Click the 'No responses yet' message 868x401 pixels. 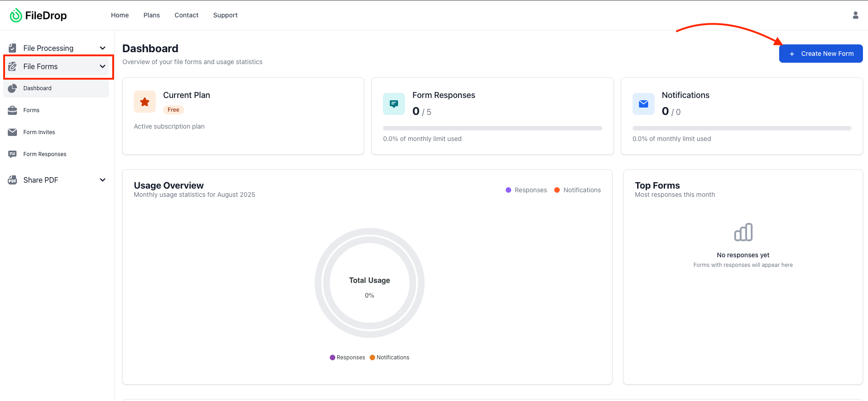click(x=743, y=255)
